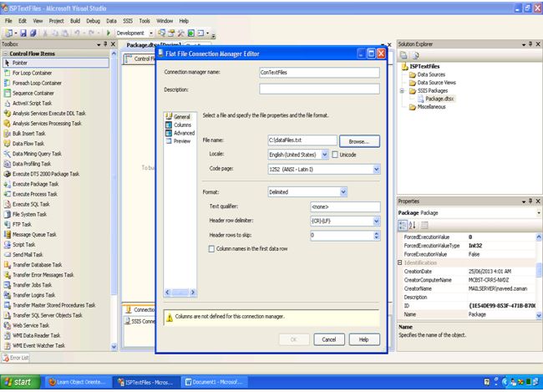Click the Connection manager name field
Screen dimensions: 543x392
319,73
